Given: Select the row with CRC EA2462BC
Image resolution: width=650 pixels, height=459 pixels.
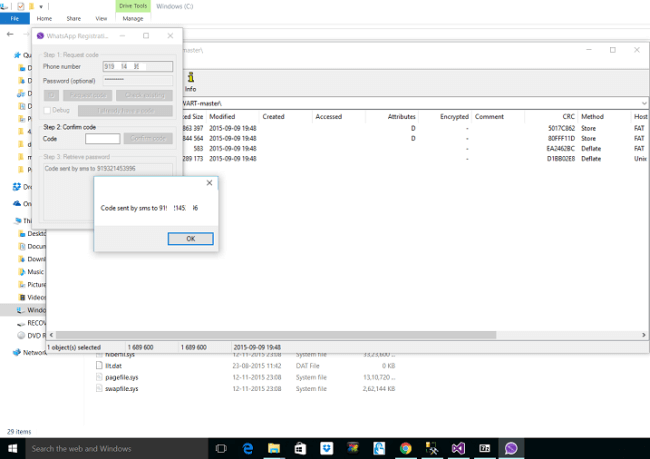Looking at the screenshot, I should coord(415,148).
